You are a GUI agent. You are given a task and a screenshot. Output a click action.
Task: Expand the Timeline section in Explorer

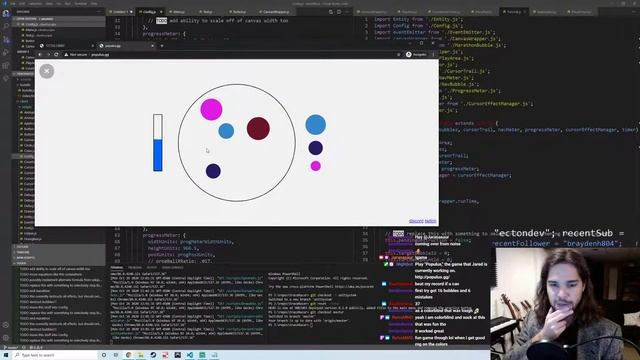pos(59,252)
